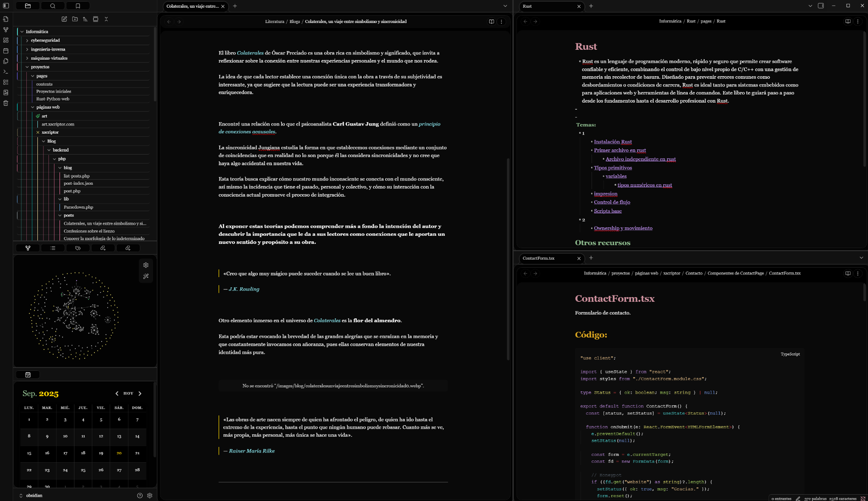Open graph settings with the gear icon
Screen dimensions: 868x501
coord(146,265)
